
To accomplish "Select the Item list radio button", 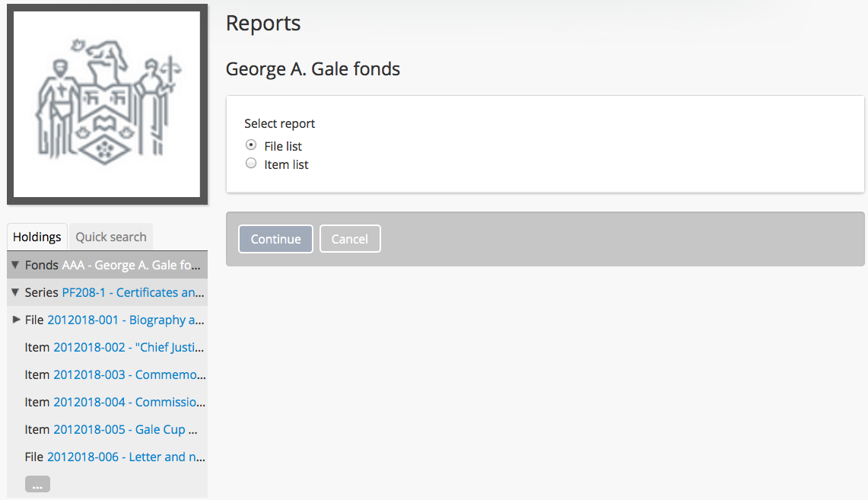I will 251,163.
